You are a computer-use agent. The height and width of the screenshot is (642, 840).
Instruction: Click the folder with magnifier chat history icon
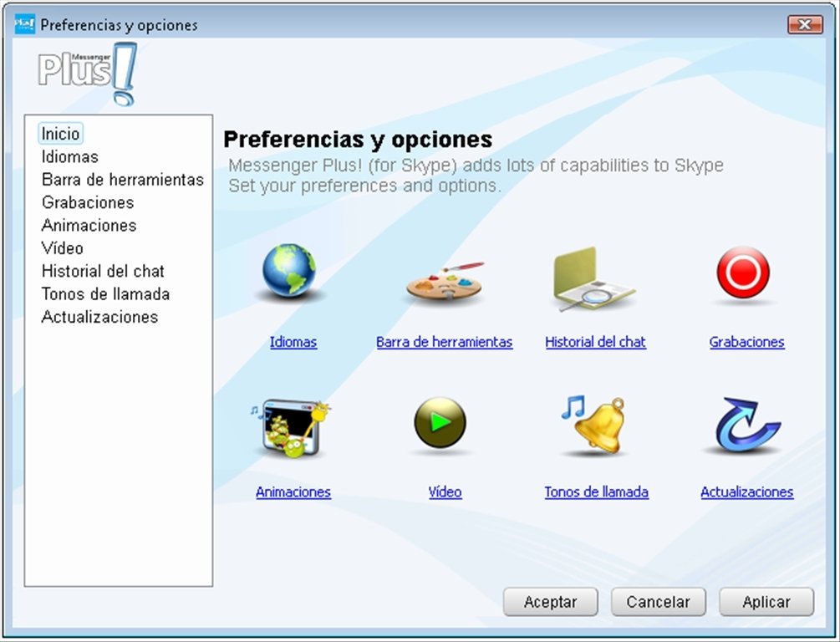[x=593, y=278]
